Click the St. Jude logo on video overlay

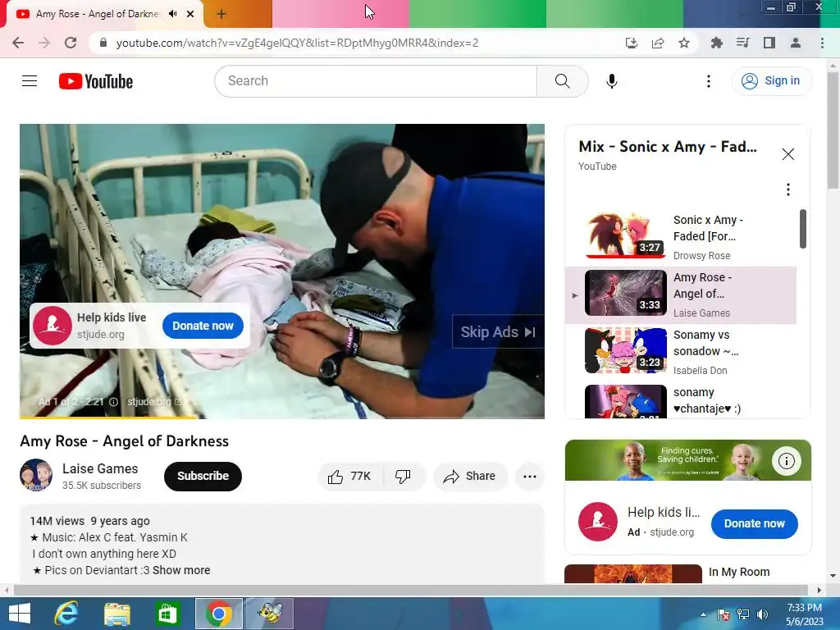(52, 326)
